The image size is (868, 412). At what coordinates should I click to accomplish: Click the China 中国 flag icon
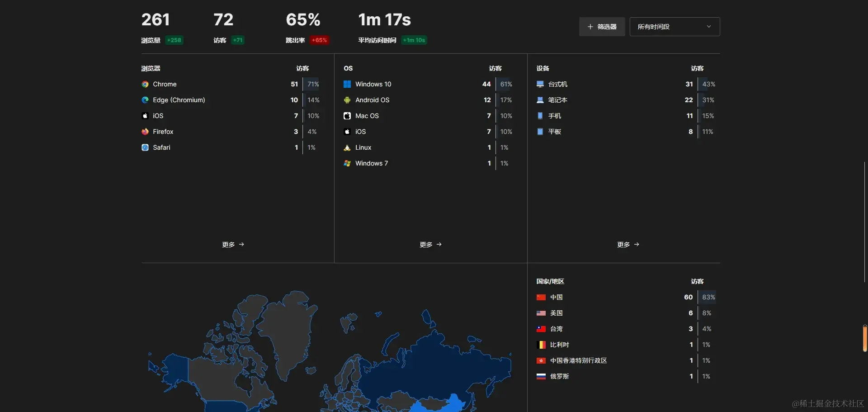click(541, 297)
